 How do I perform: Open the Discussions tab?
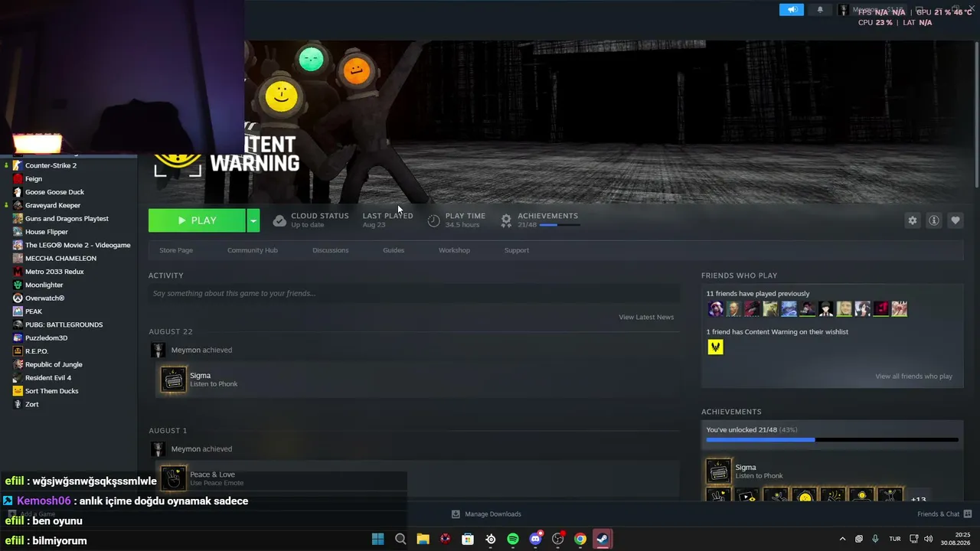(x=331, y=250)
